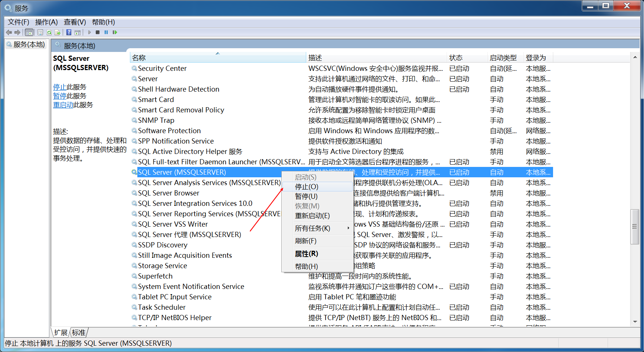Screen dimensions: 644x352
Task: Open the blue Help toolbar icon
Action: point(69,32)
